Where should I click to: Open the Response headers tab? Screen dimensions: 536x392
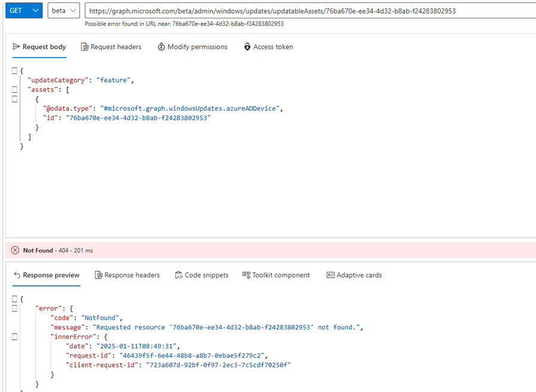(127, 275)
